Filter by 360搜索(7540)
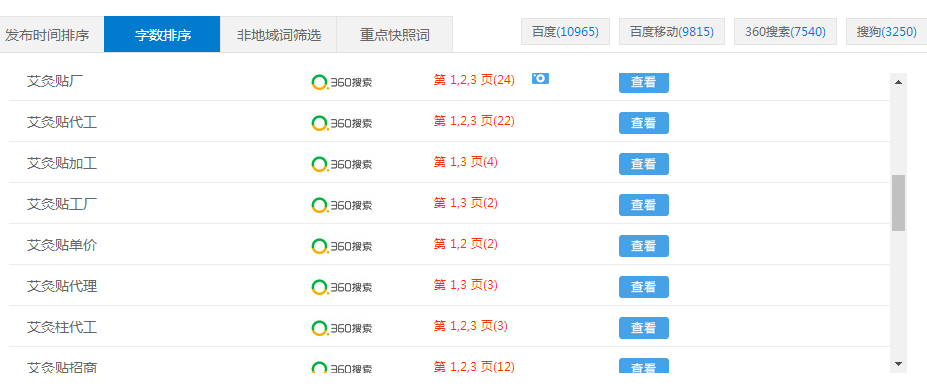 pyautogui.click(x=785, y=32)
